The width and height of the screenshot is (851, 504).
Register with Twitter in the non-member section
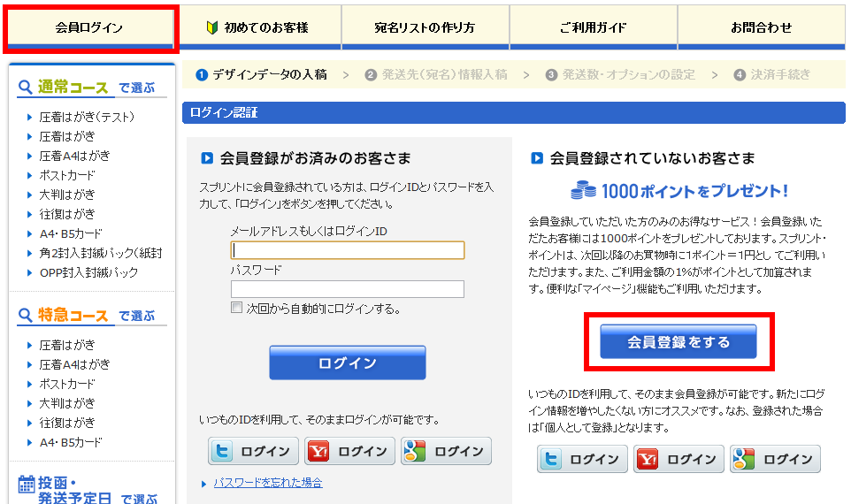tap(582, 459)
